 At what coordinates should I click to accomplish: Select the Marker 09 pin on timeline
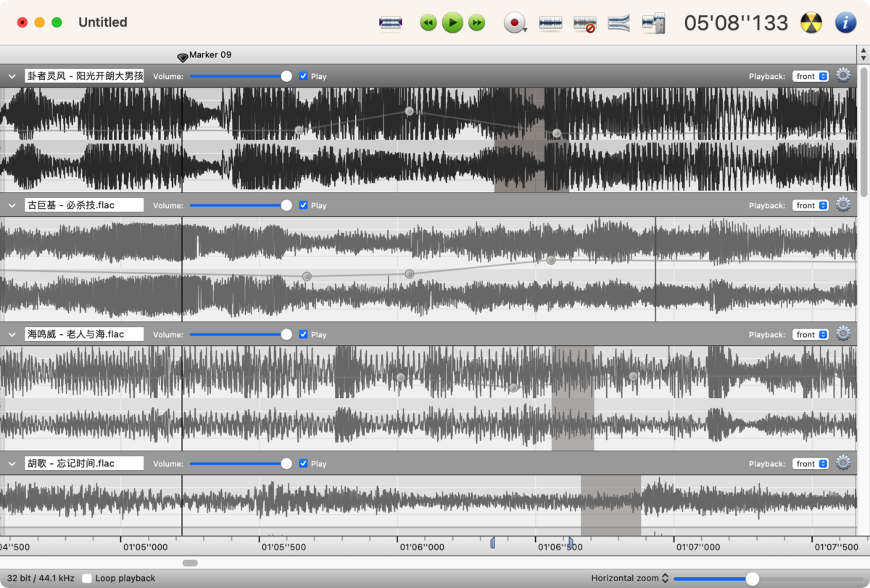(x=183, y=58)
